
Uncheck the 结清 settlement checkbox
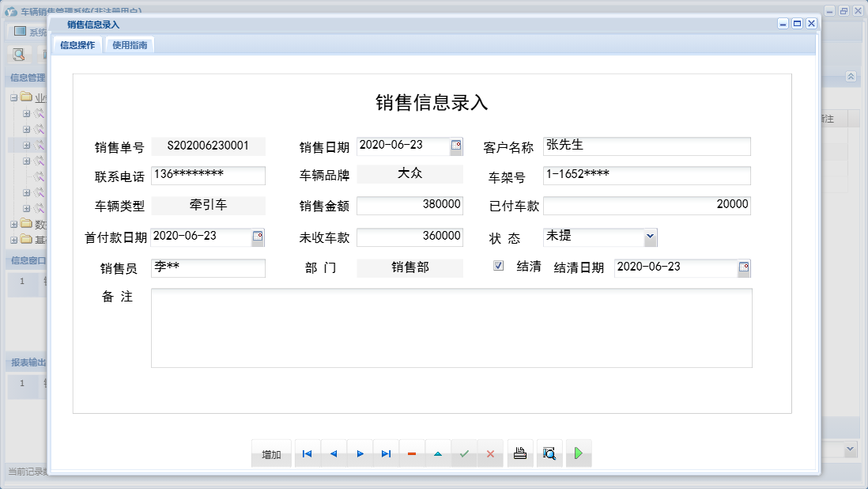point(498,264)
